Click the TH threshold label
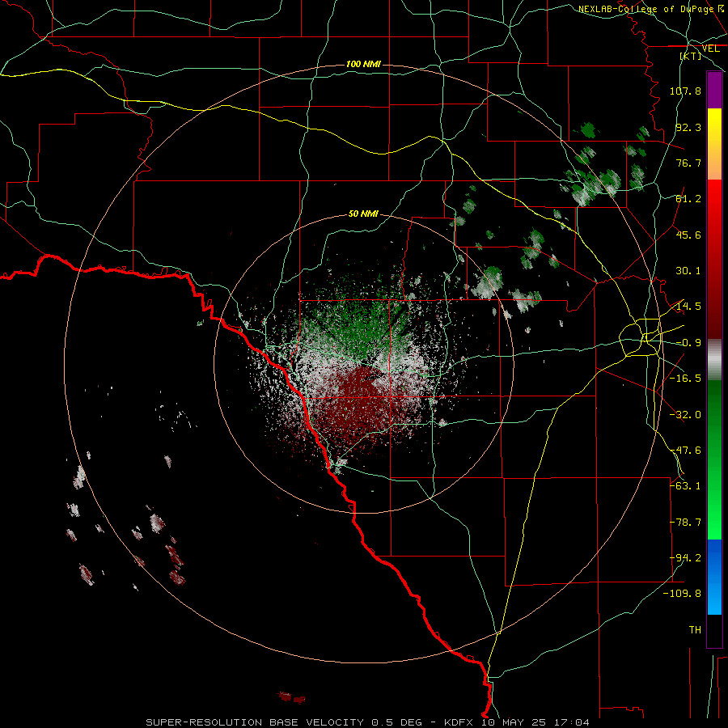The image size is (728, 728). [x=695, y=630]
